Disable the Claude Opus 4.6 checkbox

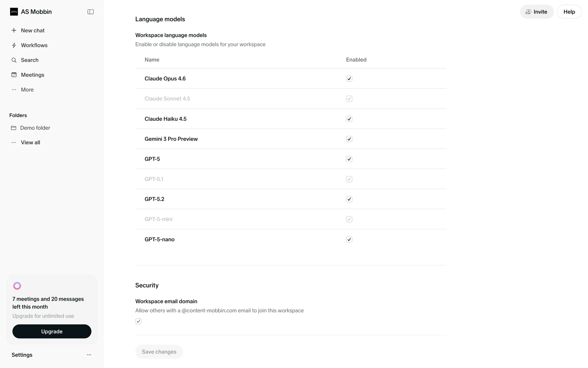[x=349, y=79]
